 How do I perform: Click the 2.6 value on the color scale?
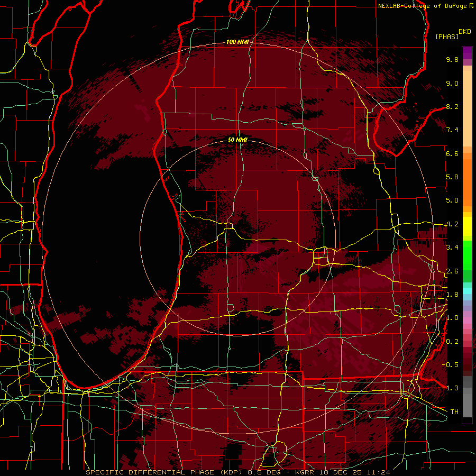click(452, 271)
